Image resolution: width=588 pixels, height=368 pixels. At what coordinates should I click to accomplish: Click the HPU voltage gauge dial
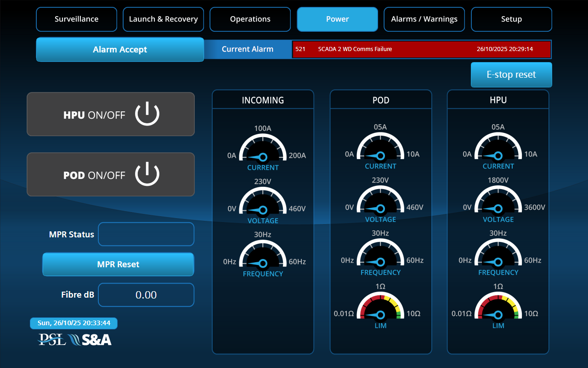coord(498,201)
